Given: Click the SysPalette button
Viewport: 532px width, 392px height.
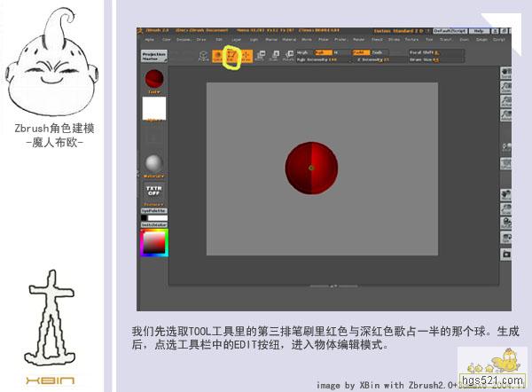Looking at the screenshot, I should coord(154,211).
